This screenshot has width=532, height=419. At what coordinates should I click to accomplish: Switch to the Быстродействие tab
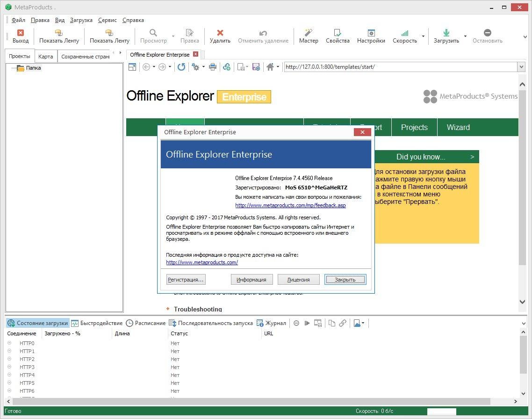pyautogui.click(x=97, y=323)
